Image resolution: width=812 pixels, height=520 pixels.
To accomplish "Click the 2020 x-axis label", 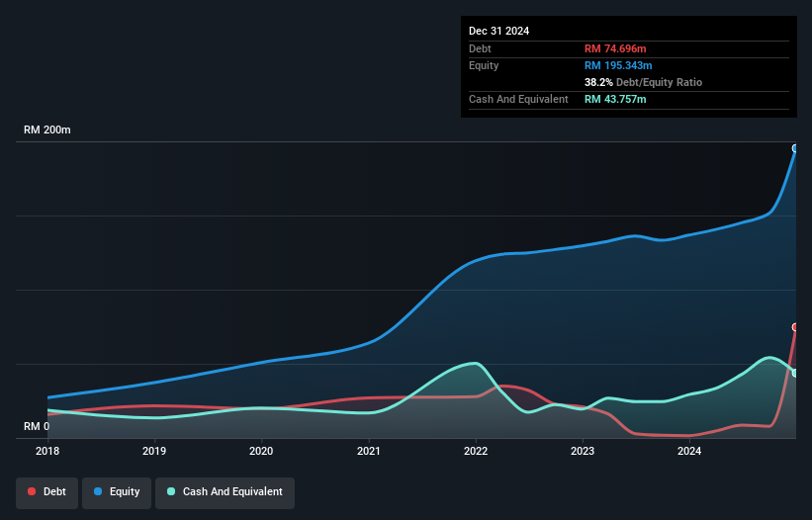I will pos(261,451).
